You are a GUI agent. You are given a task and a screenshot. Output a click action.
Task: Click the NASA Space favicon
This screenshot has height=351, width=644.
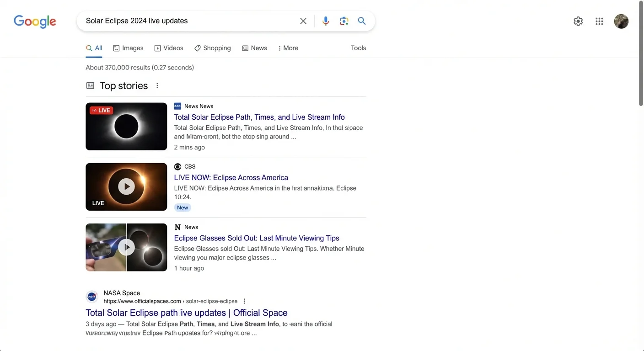coord(92,297)
